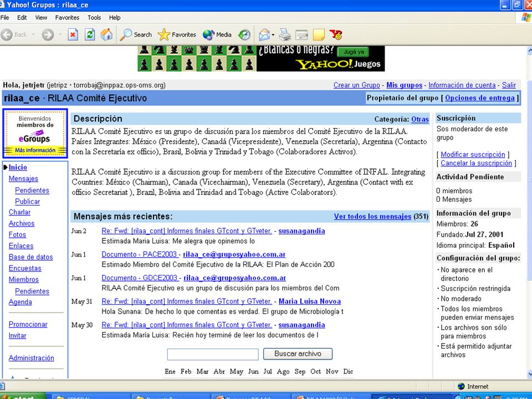Open the Fotos section link
This screenshot has height=399, width=532.
click(x=17, y=234)
